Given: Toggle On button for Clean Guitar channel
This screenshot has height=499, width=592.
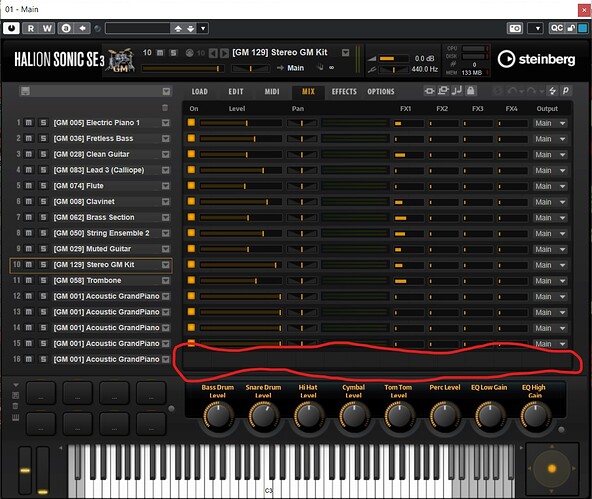Looking at the screenshot, I should [191, 154].
